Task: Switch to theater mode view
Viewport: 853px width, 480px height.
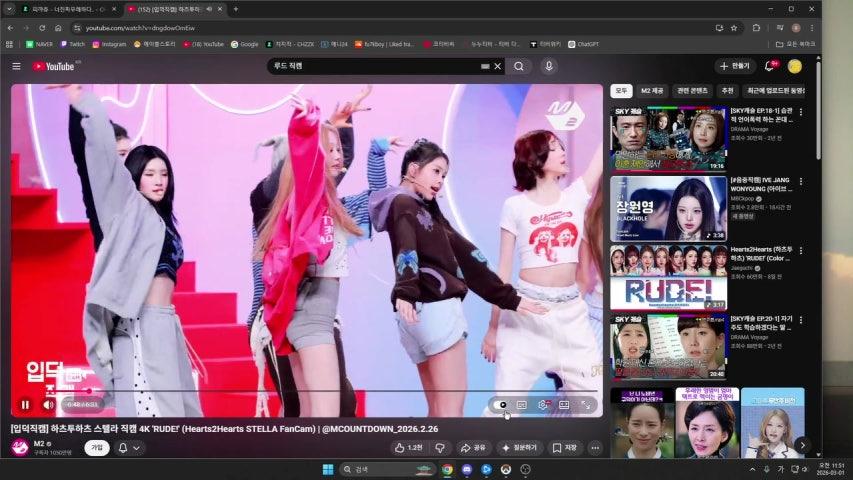Action: [x=564, y=405]
